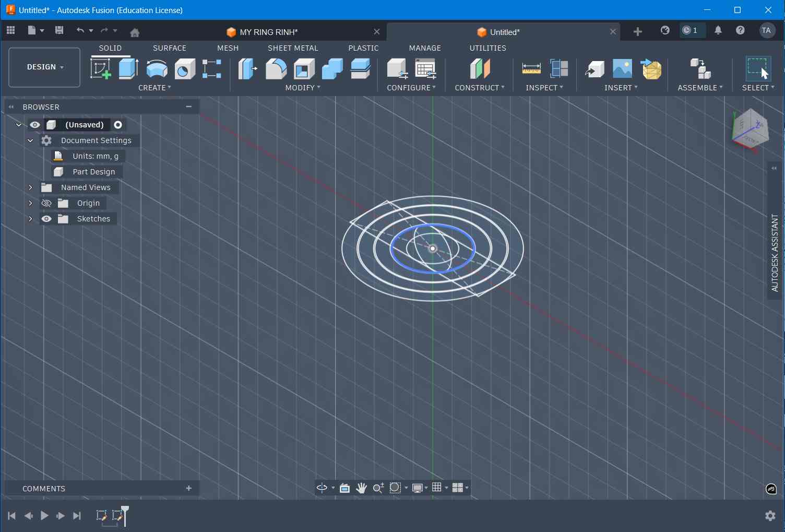Collapse the (Unsaved) root node
Viewport: 785px width, 532px height.
tap(19, 125)
